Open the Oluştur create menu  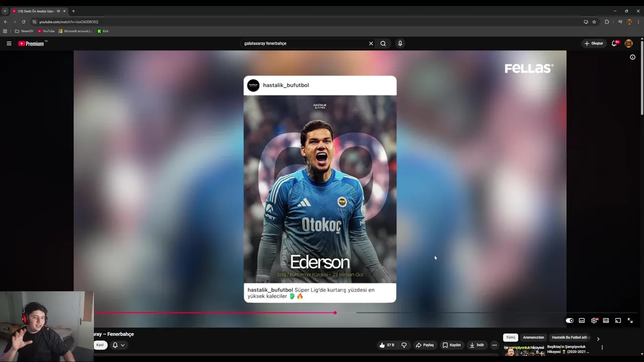pos(594,44)
